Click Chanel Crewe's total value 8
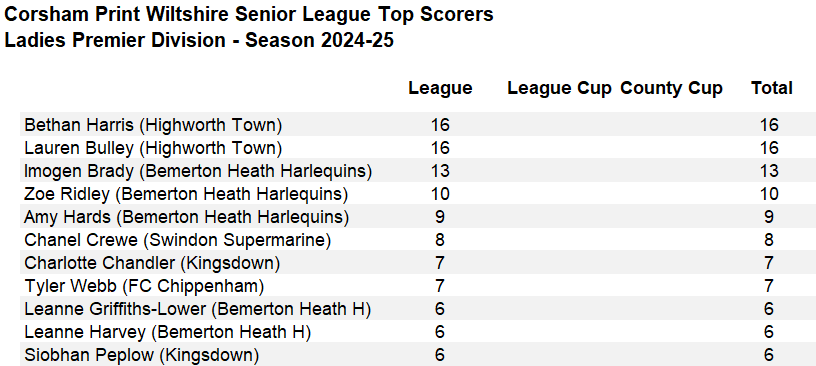816x366 pixels. 769,240
